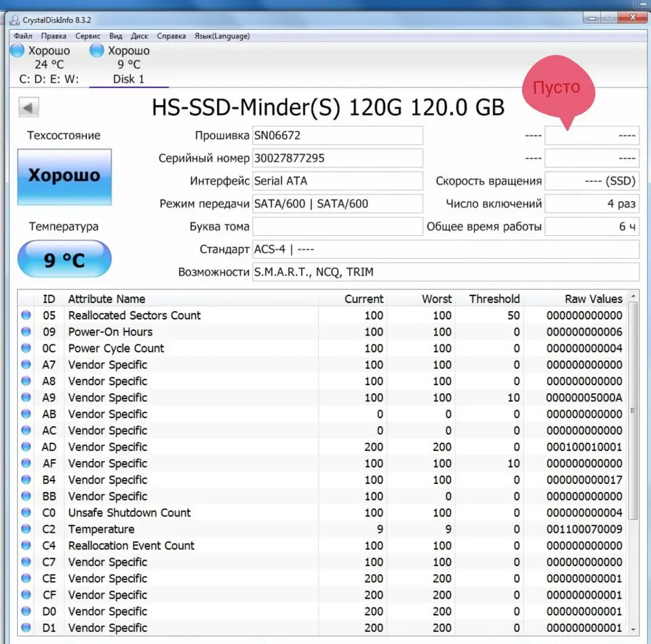Click the CrystalDiskInfo app icon in title bar
The height and width of the screenshot is (644, 651).
[14, 20]
